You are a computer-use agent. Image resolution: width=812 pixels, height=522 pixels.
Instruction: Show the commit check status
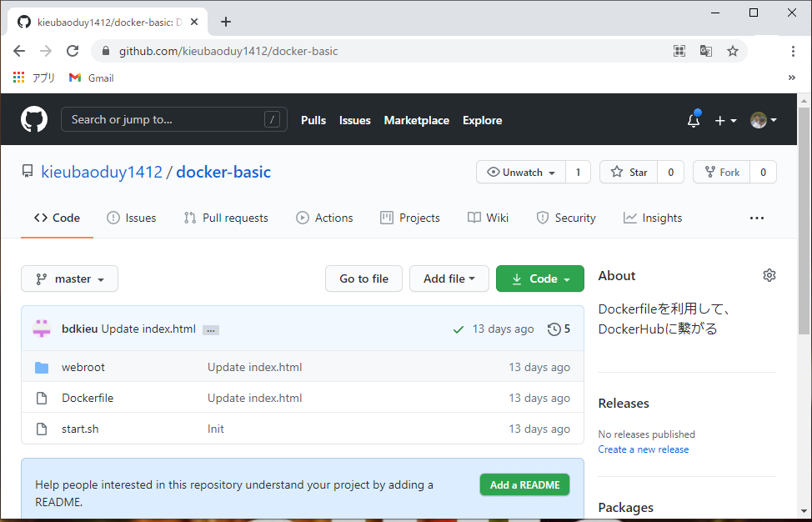click(x=458, y=329)
